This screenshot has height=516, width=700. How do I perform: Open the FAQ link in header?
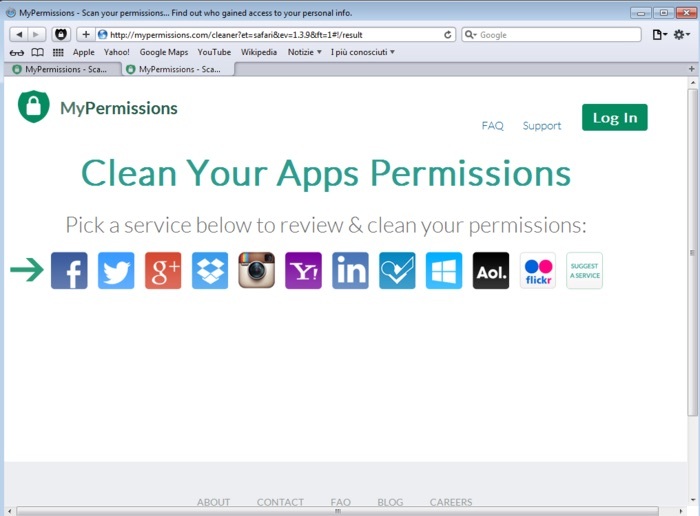click(492, 126)
